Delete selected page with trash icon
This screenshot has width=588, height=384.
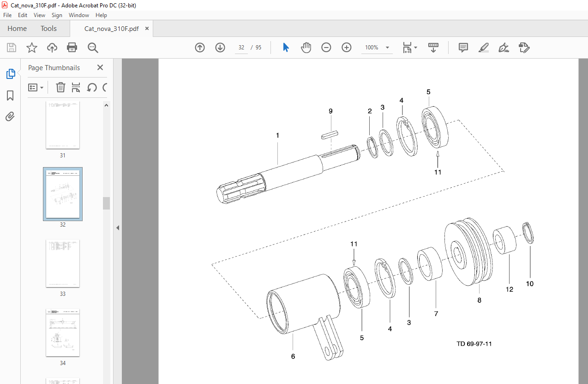pos(60,87)
